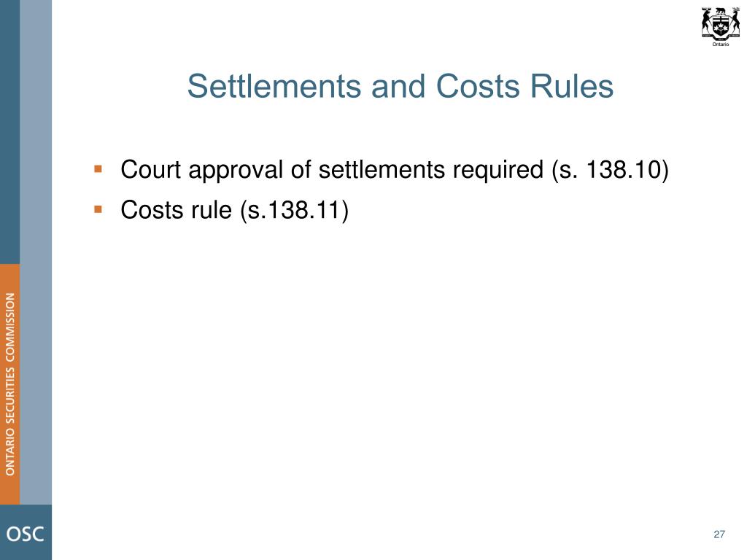Viewport: 747px width, 560px height.
Task: Select the vertical Ontario Securities Commission text
Action: pos(10,384)
